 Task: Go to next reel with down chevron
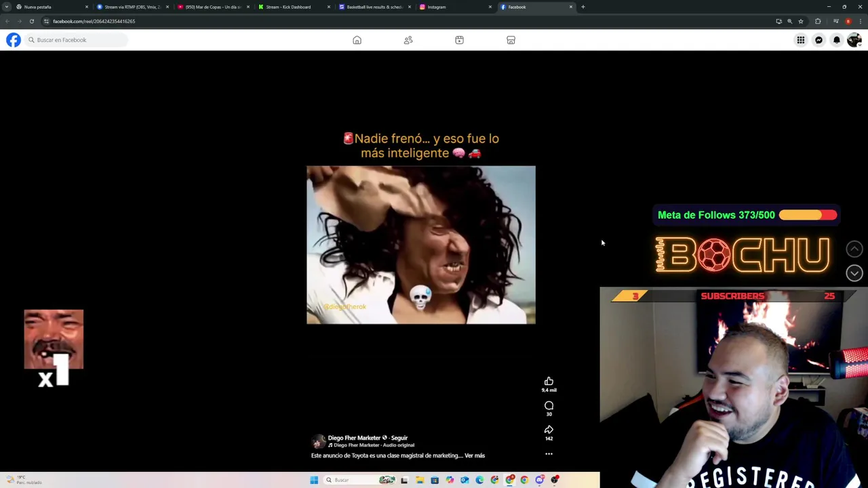click(854, 272)
